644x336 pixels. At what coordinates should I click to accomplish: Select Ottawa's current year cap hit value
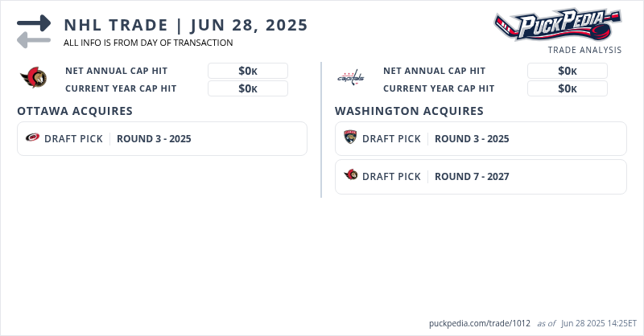pos(248,88)
